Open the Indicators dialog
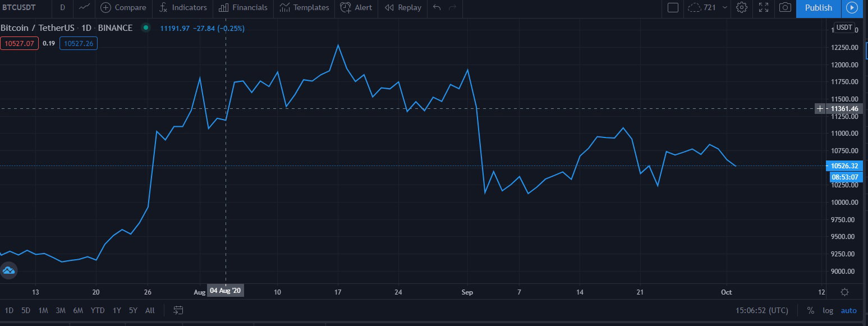 coord(183,7)
